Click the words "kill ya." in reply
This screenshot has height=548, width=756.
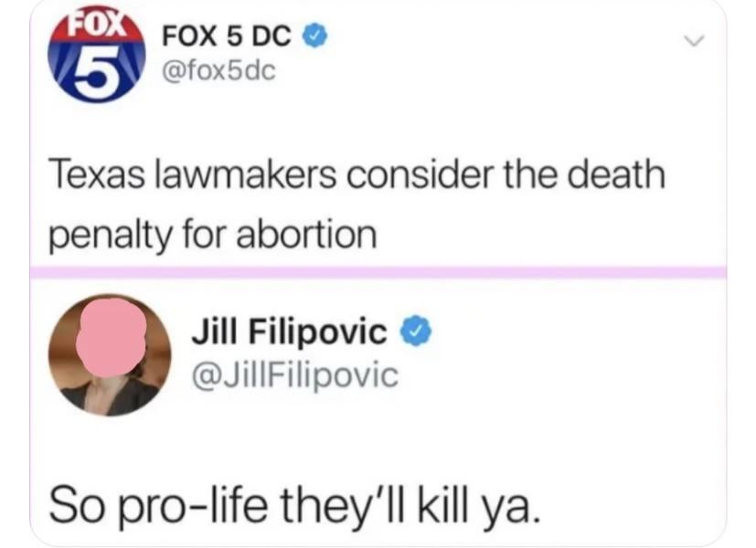point(479,507)
